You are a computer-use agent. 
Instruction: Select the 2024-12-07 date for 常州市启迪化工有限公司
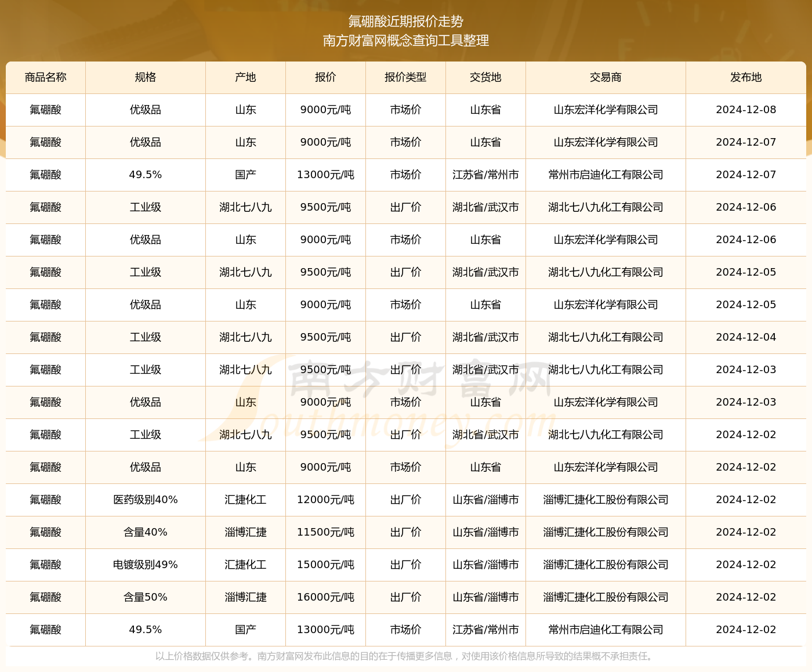(x=746, y=175)
